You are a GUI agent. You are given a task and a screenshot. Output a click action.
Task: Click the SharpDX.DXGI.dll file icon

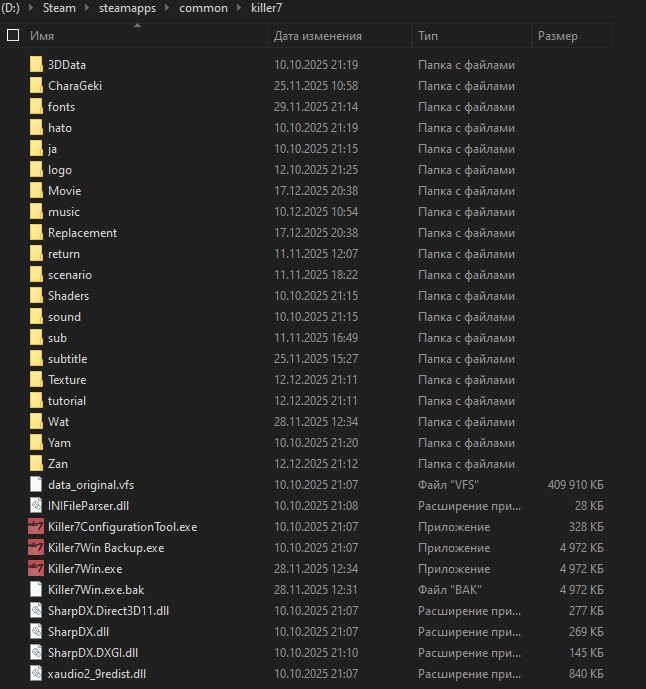(36, 653)
